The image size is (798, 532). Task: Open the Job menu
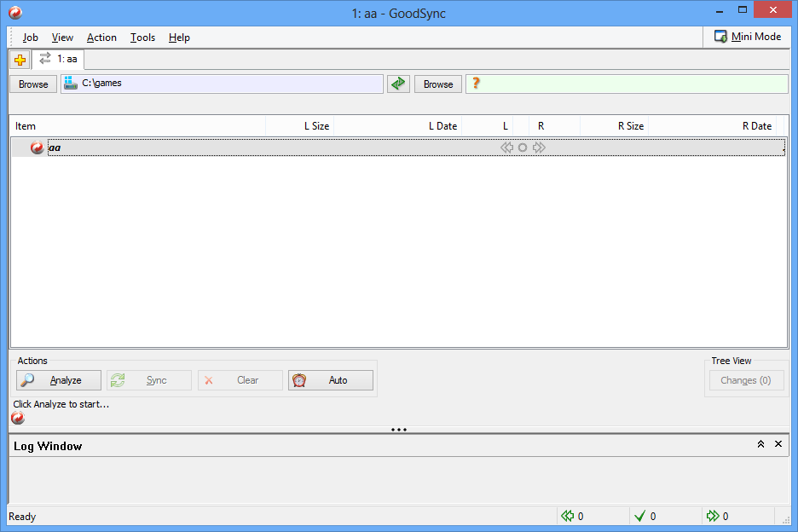click(x=30, y=38)
